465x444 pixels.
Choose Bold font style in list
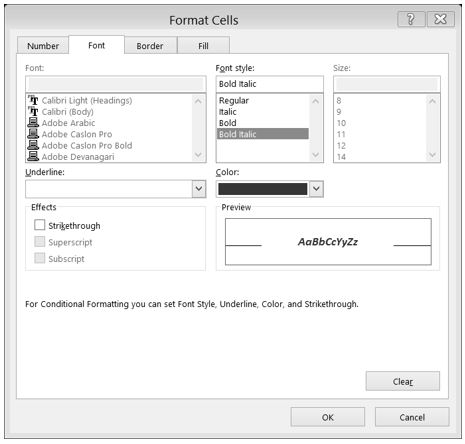263,123
